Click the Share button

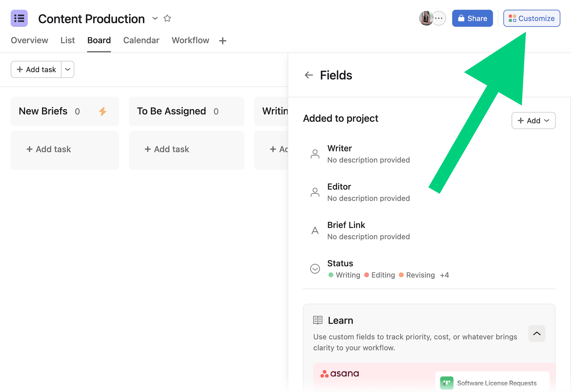pyautogui.click(x=472, y=18)
